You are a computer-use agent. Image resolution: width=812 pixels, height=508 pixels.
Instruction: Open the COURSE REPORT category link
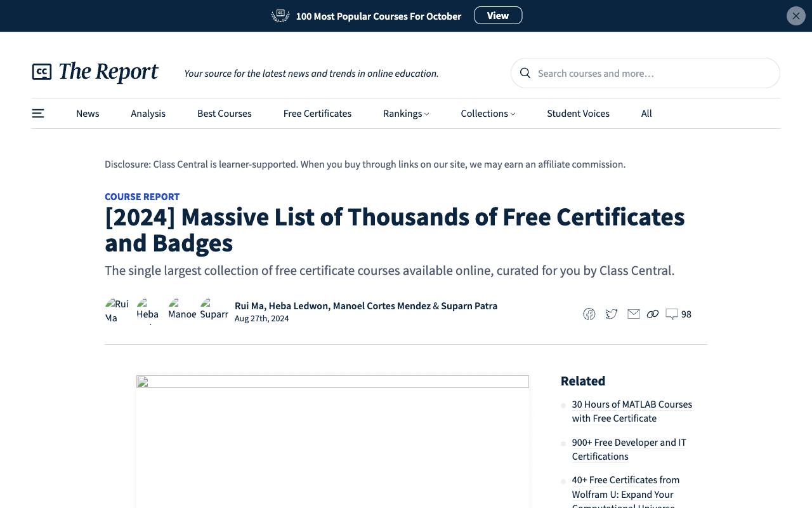[x=142, y=197]
